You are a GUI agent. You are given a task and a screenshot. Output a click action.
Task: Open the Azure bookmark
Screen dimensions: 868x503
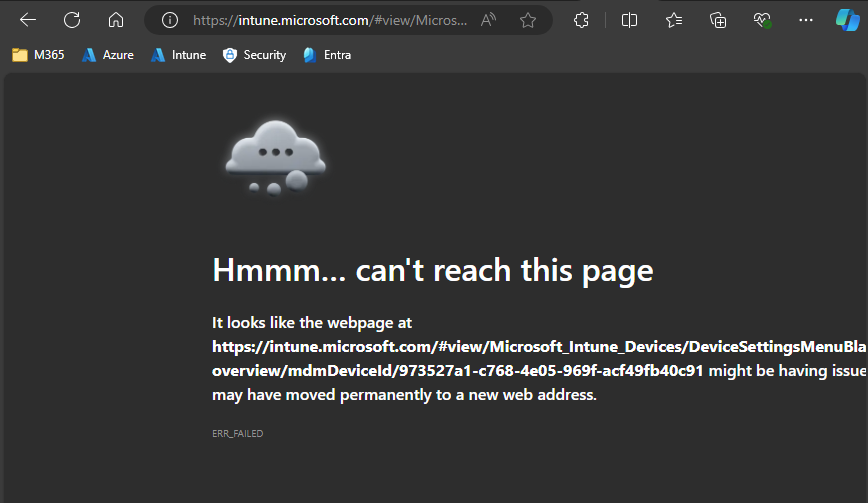click(x=108, y=55)
